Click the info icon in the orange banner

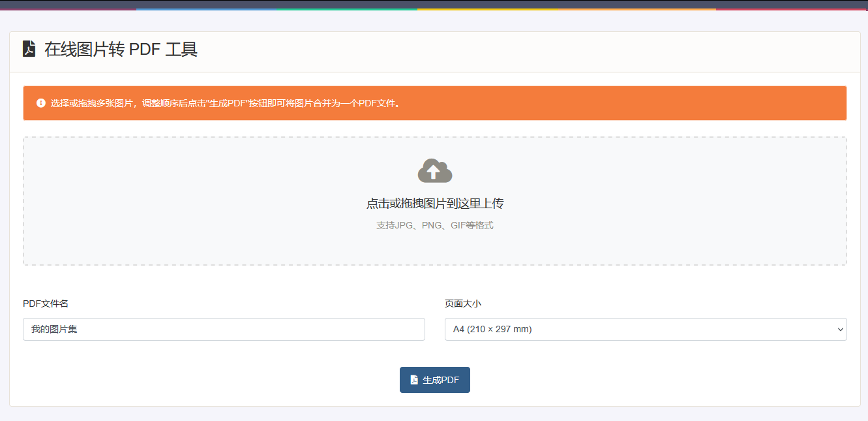[41, 103]
